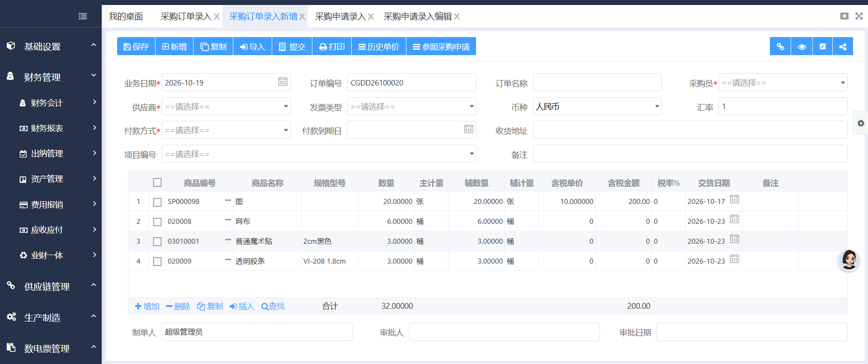Image resolution: width=868 pixels, height=364 pixels.
Task: Open calendar picker for 付款到期日
Action: [x=469, y=129]
